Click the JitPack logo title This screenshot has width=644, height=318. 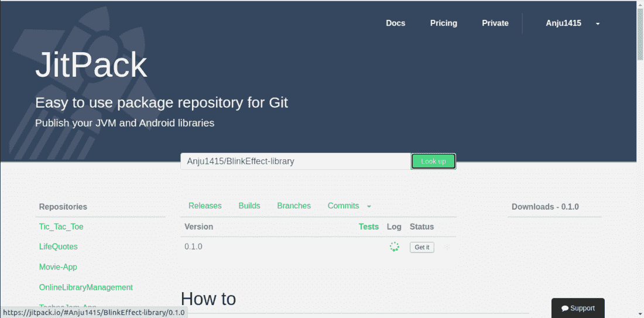[91, 64]
